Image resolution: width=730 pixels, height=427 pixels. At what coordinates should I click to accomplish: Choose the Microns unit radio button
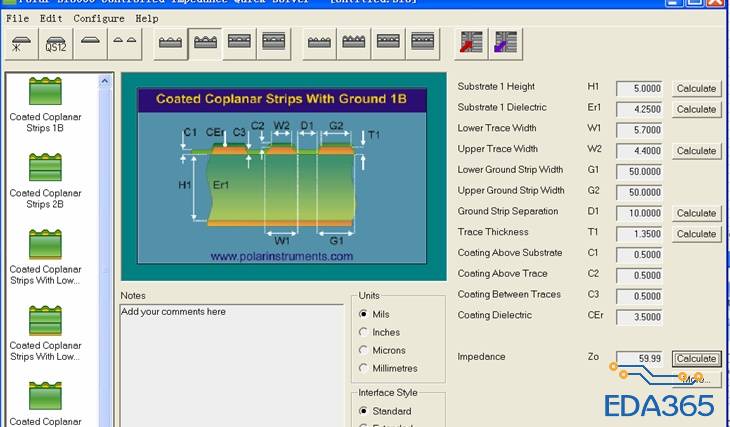point(364,350)
